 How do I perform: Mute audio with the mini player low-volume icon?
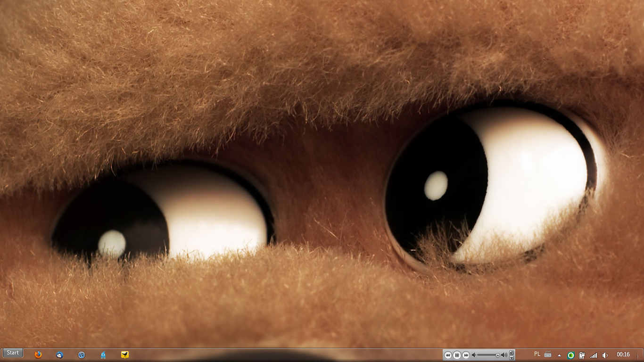474,355
